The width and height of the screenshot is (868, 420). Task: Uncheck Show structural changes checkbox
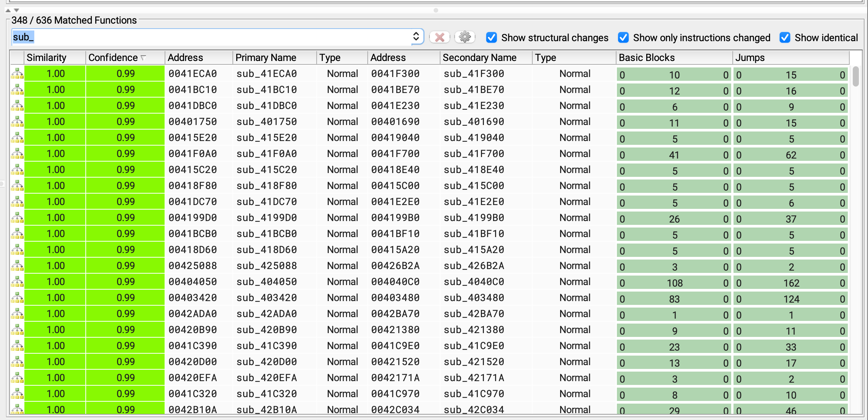(492, 37)
